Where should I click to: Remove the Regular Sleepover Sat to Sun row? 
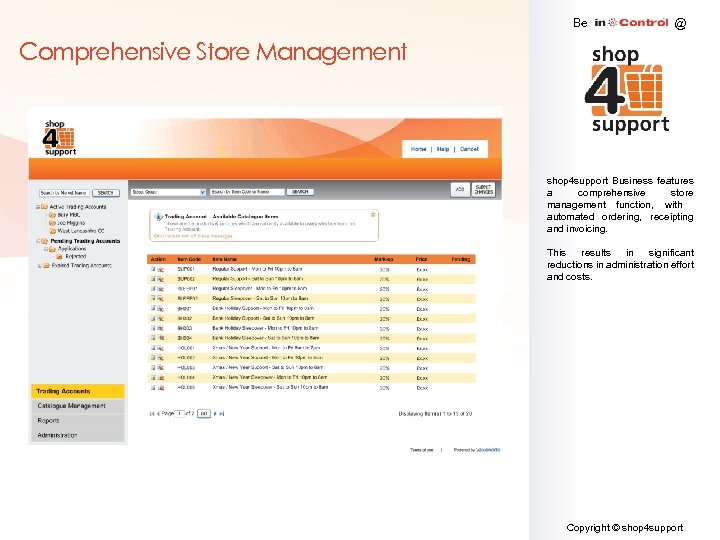161,299
